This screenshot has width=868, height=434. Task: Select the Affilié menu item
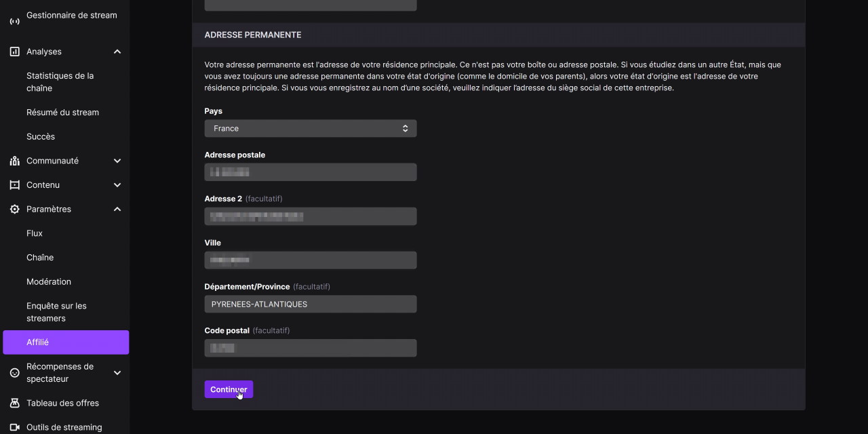coord(66,342)
